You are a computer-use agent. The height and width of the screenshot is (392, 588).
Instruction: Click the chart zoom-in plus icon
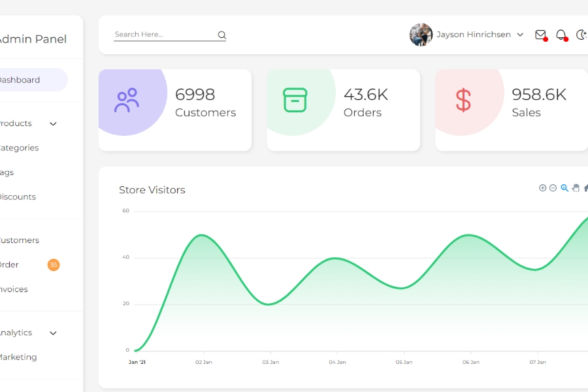click(x=542, y=188)
